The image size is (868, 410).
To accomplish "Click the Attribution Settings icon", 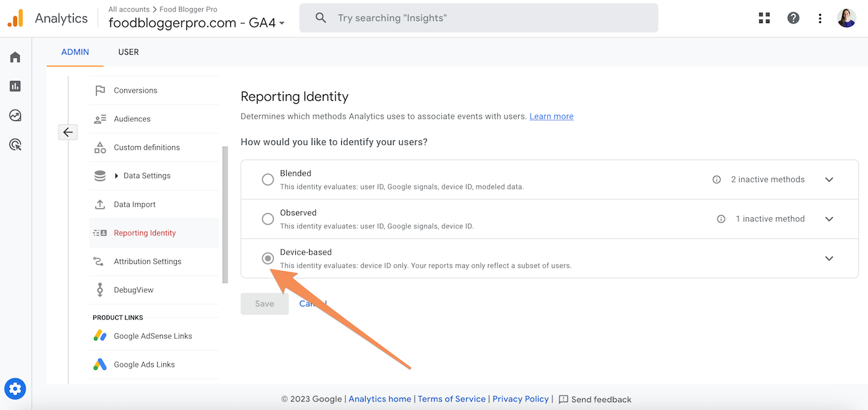I will point(100,261).
